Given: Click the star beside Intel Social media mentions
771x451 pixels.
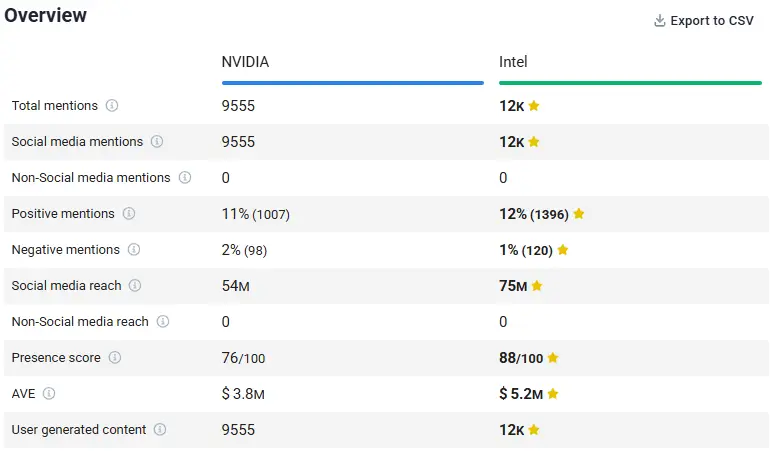Looking at the screenshot, I should (534, 142).
